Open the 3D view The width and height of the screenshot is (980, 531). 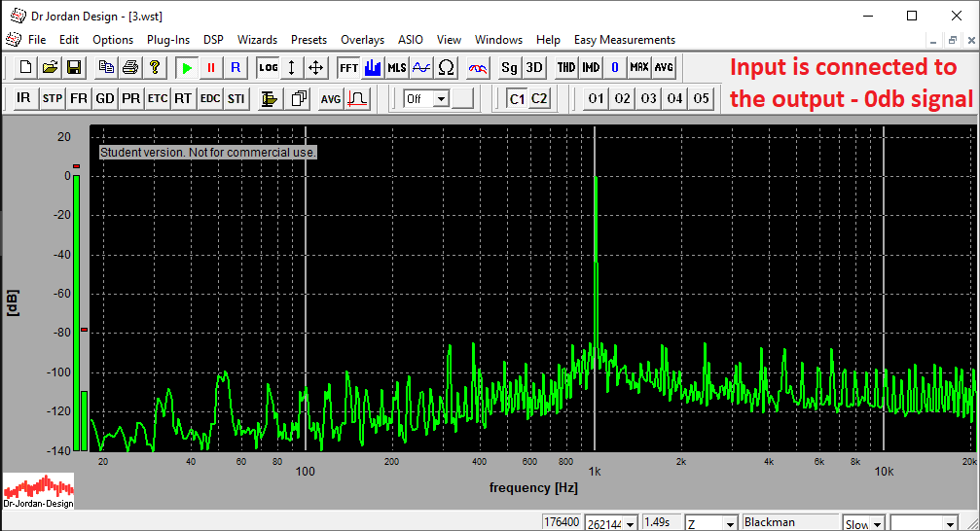click(x=534, y=67)
